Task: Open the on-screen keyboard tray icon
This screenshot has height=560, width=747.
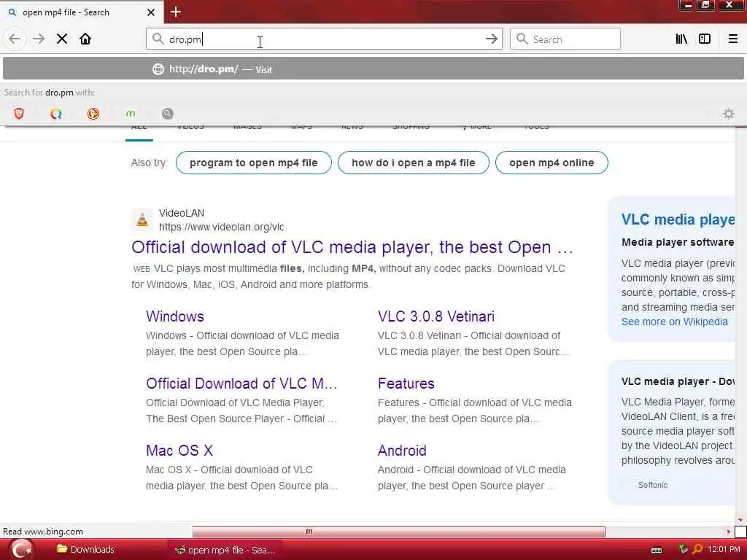Action: click(x=657, y=550)
